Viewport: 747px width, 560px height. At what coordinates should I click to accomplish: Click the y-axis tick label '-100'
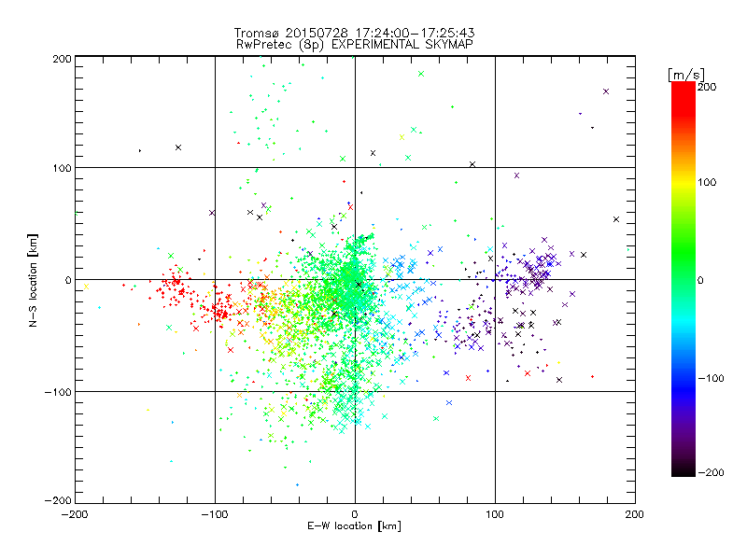(58, 392)
